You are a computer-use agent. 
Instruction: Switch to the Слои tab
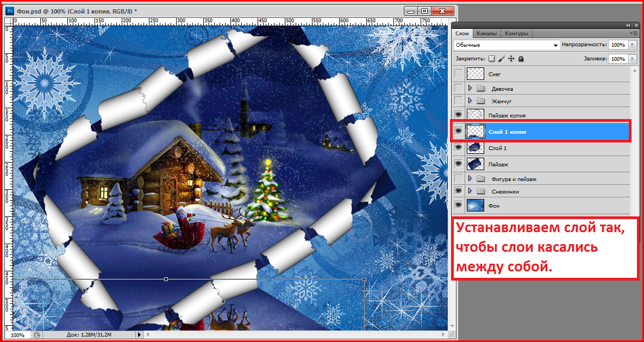(x=461, y=34)
